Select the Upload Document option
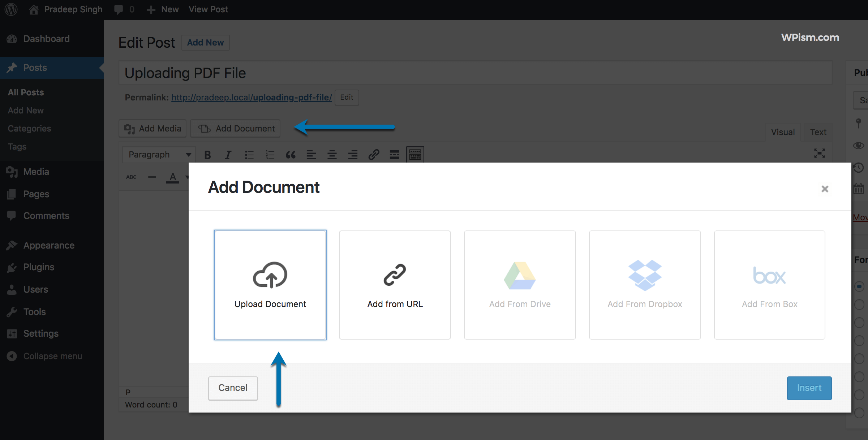This screenshot has width=868, height=440. pyautogui.click(x=270, y=285)
